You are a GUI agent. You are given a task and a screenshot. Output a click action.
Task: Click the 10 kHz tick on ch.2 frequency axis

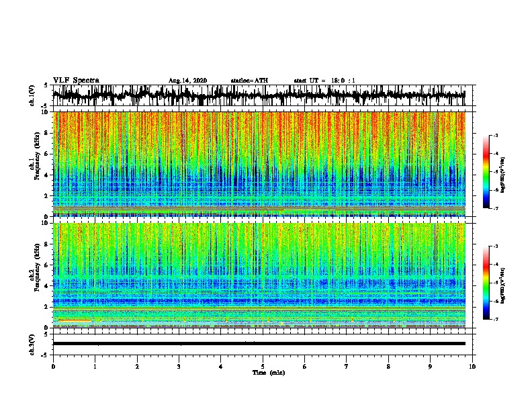pos(45,223)
